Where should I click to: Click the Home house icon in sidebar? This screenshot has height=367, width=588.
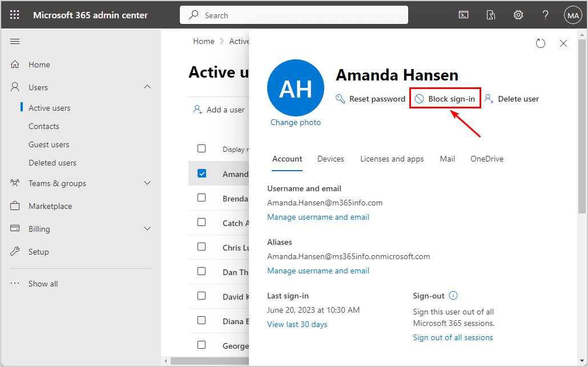click(x=15, y=64)
